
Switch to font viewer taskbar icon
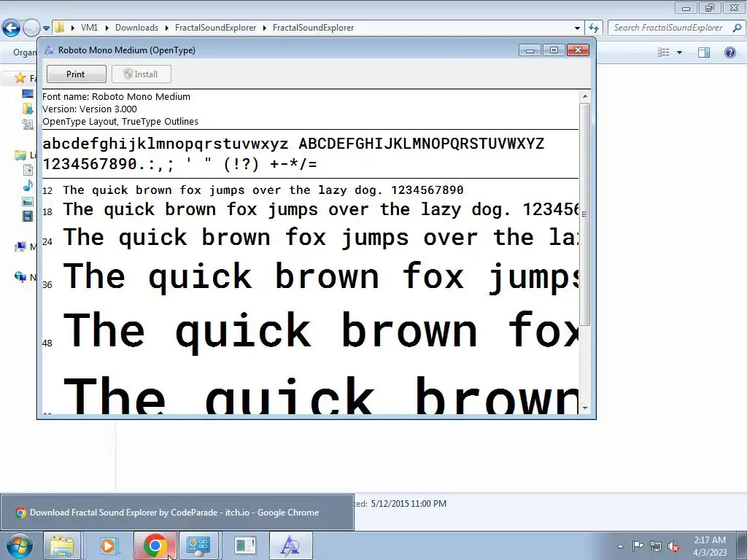(x=290, y=545)
